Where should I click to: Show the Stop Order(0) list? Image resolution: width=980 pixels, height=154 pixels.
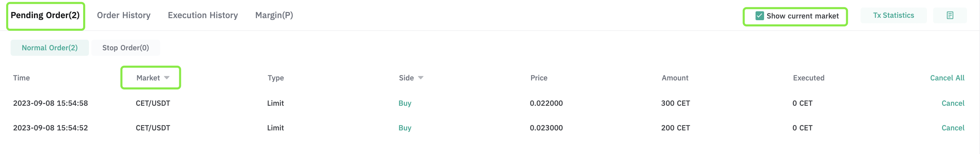(126, 48)
